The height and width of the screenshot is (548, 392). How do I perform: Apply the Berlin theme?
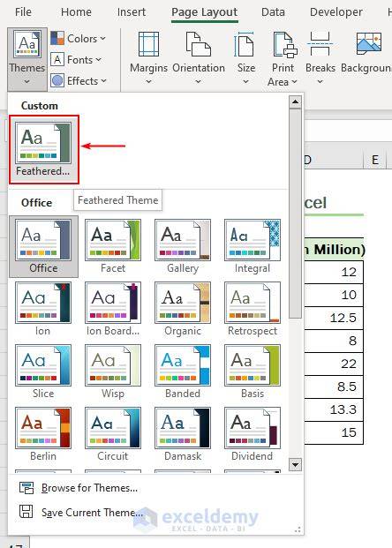(x=43, y=434)
